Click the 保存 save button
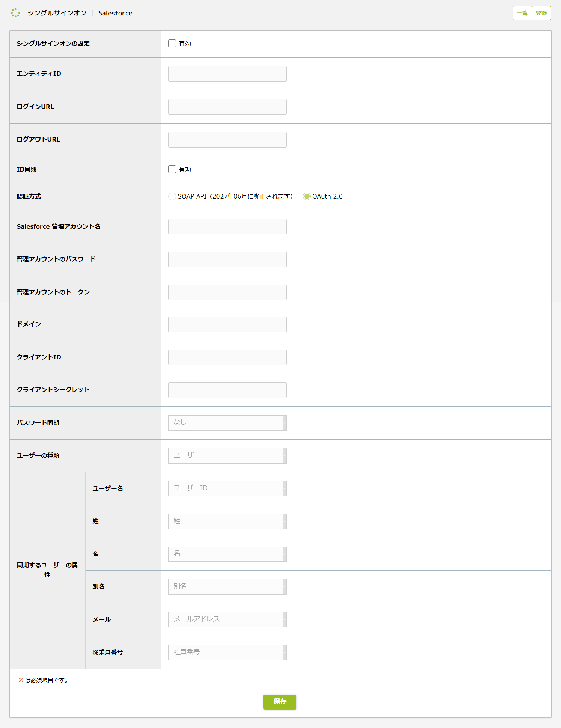 pos(280,702)
